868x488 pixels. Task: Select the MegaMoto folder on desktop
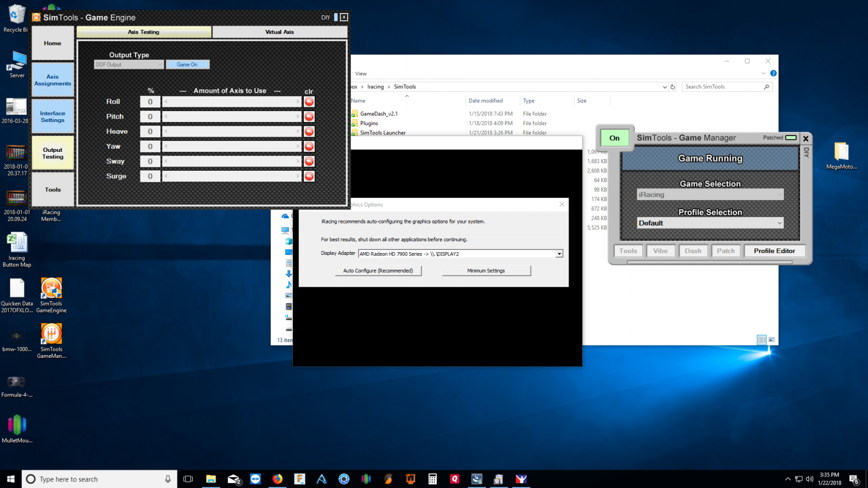841,156
